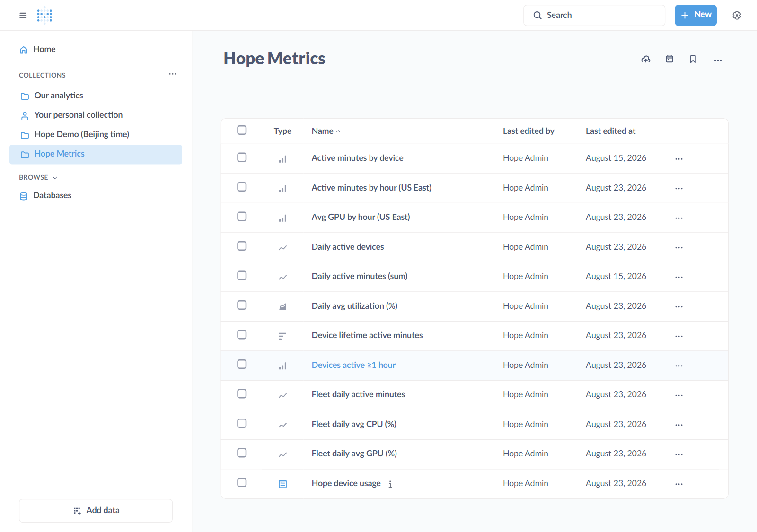Click the New button
The width and height of the screenshot is (757, 532).
pos(695,15)
